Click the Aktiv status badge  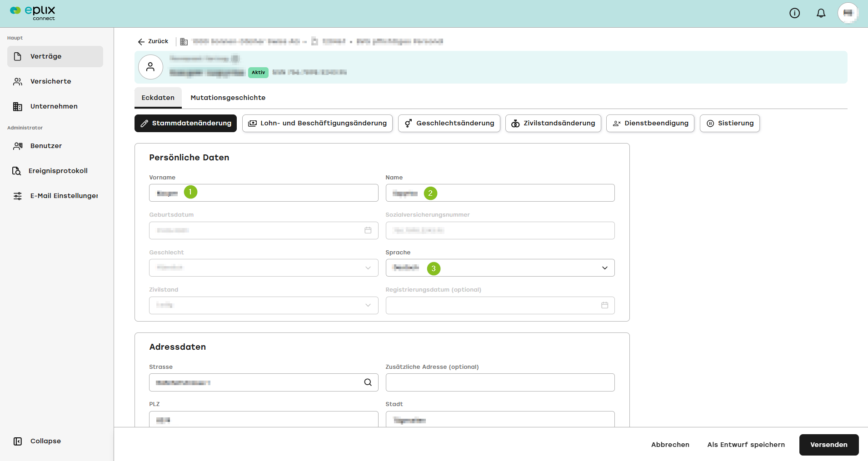258,73
